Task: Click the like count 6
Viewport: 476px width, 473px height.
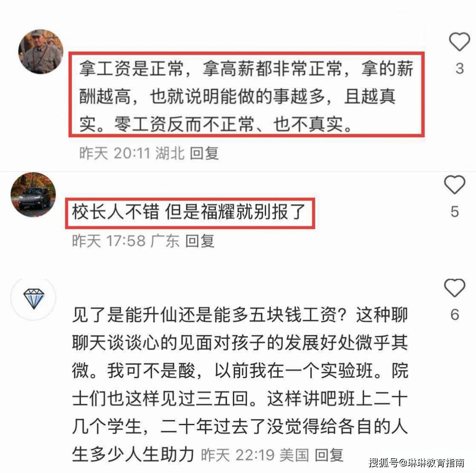Action: [455, 315]
